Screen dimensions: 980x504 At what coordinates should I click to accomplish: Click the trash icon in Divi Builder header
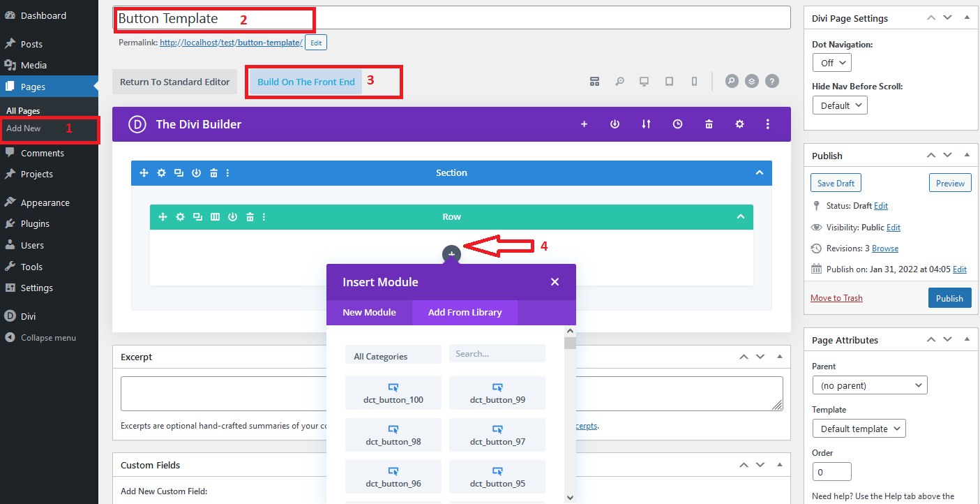[709, 124]
